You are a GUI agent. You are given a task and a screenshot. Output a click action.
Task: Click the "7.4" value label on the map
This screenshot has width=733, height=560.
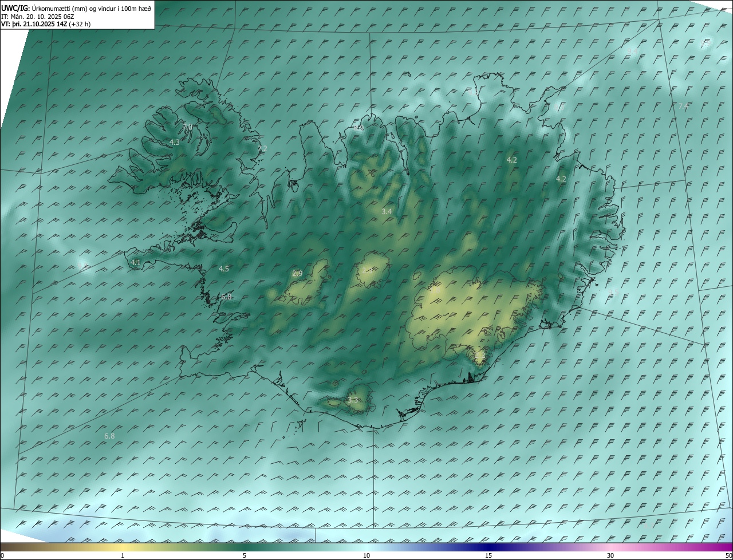click(683, 107)
